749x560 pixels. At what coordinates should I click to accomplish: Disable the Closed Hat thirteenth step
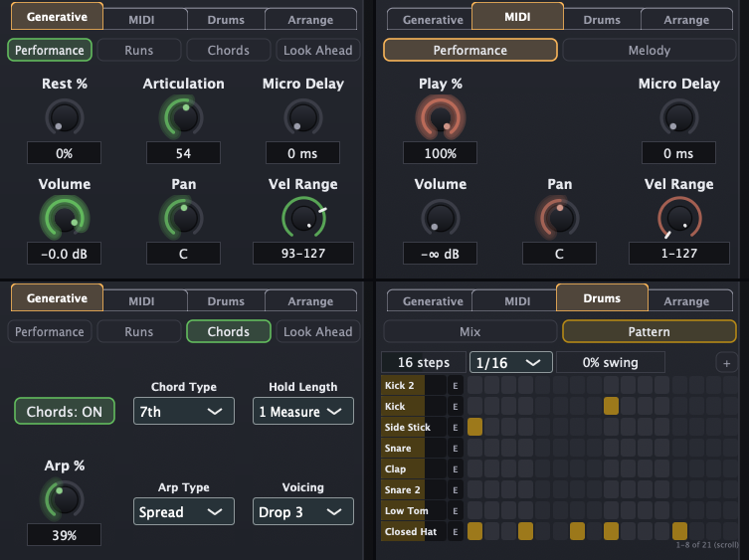click(x=679, y=531)
